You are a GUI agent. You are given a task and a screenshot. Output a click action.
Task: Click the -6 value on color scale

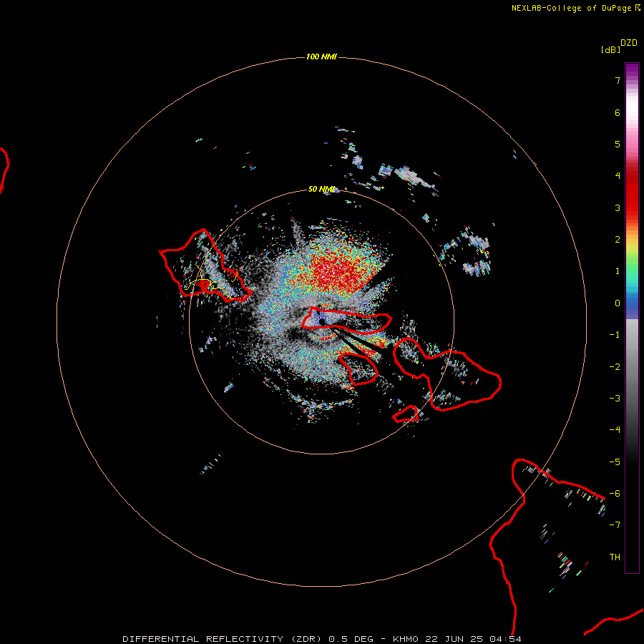(x=615, y=494)
